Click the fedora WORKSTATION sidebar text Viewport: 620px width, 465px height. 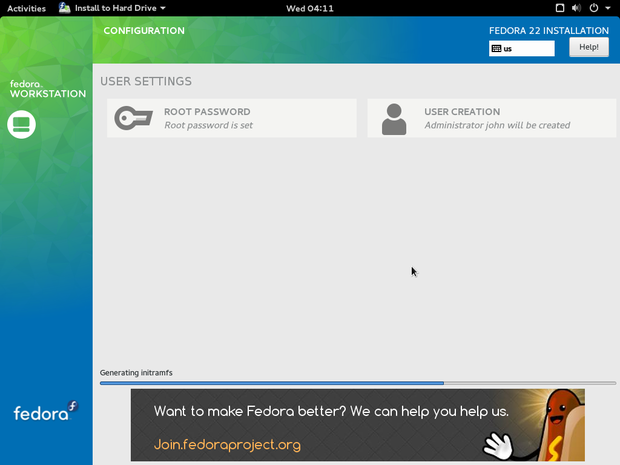click(x=48, y=89)
